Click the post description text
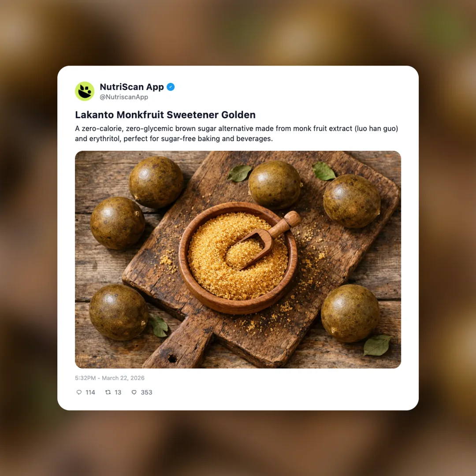The image size is (476, 476). click(237, 134)
